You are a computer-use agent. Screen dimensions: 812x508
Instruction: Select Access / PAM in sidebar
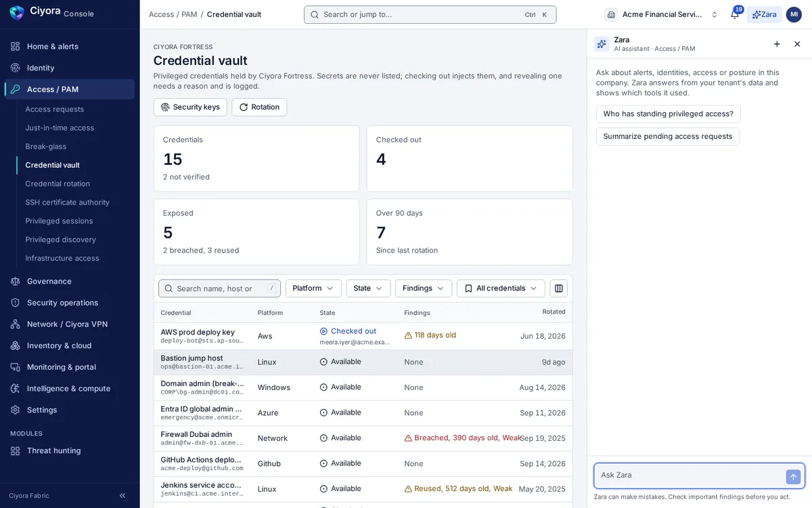[70, 89]
